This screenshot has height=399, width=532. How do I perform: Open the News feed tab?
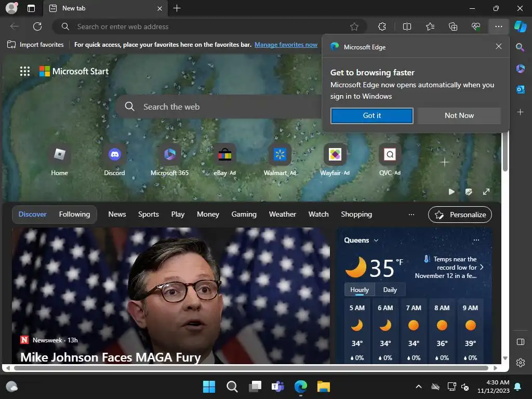tap(117, 214)
